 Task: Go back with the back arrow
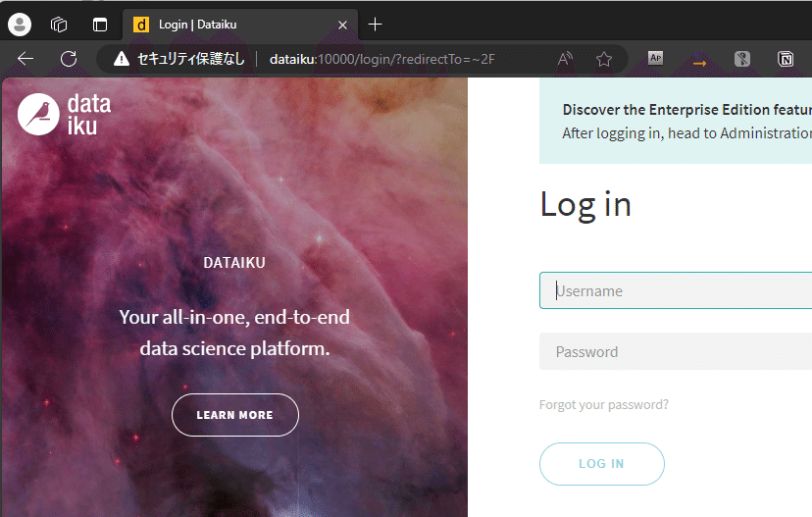pos(25,59)
